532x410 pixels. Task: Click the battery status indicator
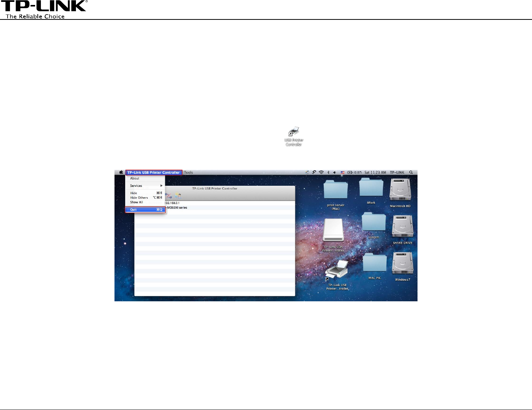[355, 172]
